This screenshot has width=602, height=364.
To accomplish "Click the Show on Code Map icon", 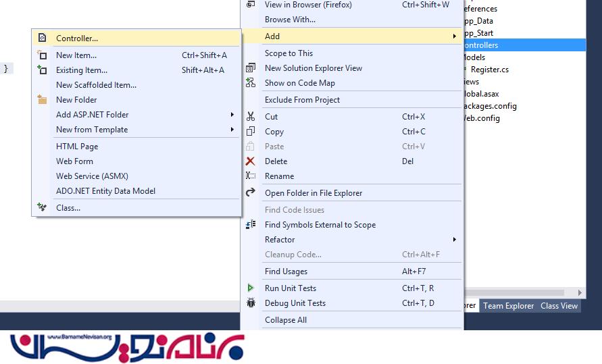I will 251,83.
